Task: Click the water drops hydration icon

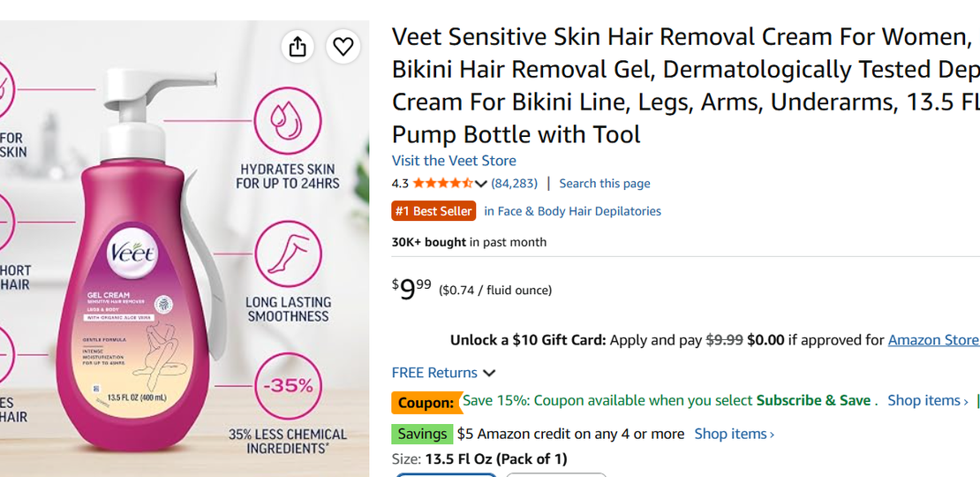Action: pyautogui.click(x=288, y=121)
